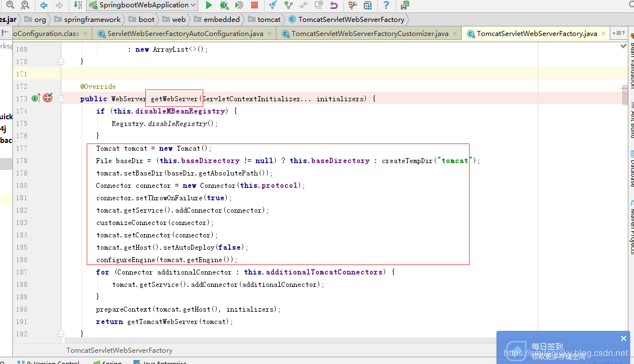Screen dimensions: 634x364
Task: Open Help with the question mark icon
Action: click(386, 5)
